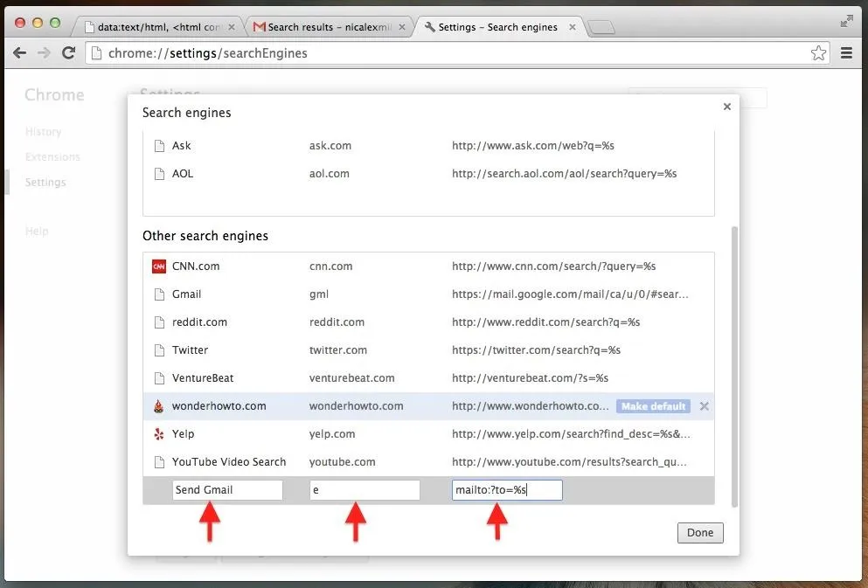Click the twitter.com keyword
The width and height of the screenshot is (868, 588).
click(337, 350)
